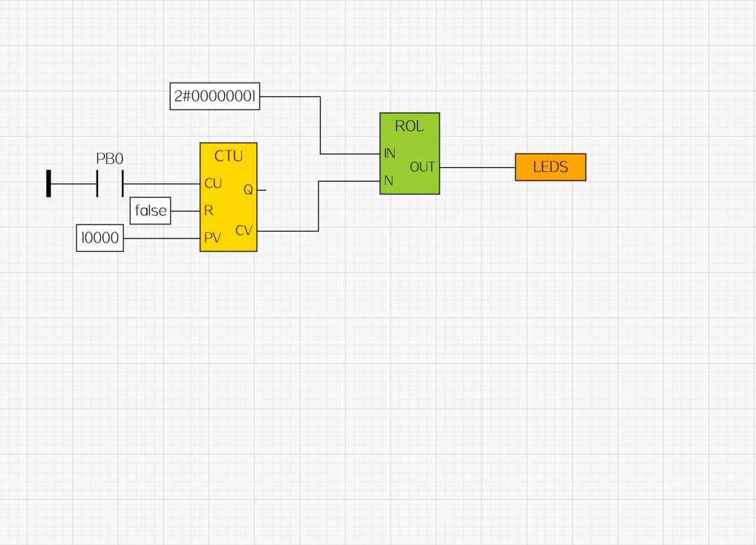
Task: Click the N pin on ROL block
Action: (388, 181)
